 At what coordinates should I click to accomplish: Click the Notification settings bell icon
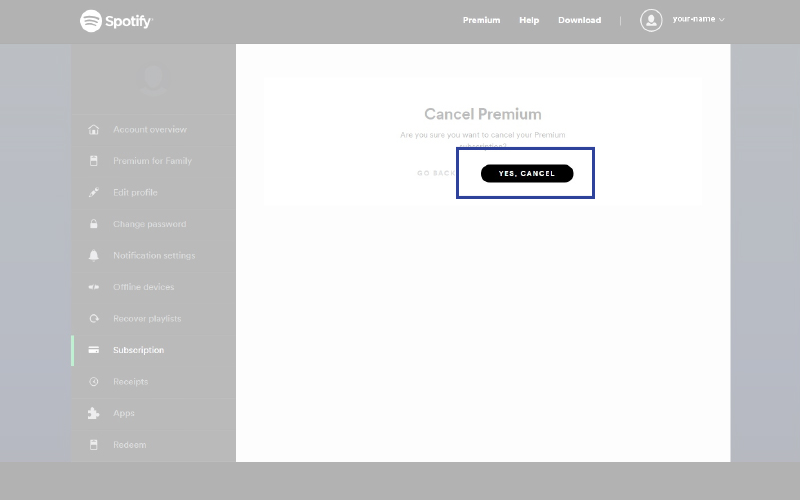click(93, 256)
